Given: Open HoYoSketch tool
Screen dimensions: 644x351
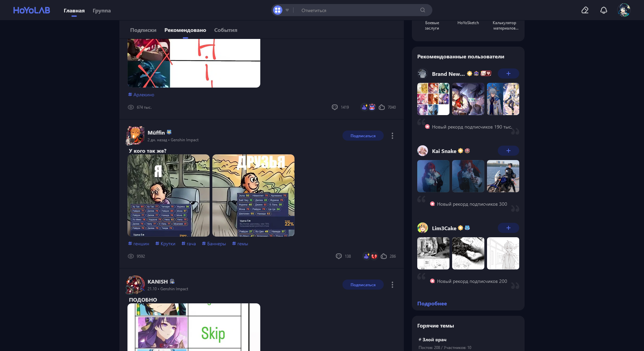Looking at the screenshot, I should [x=468, y=23].
